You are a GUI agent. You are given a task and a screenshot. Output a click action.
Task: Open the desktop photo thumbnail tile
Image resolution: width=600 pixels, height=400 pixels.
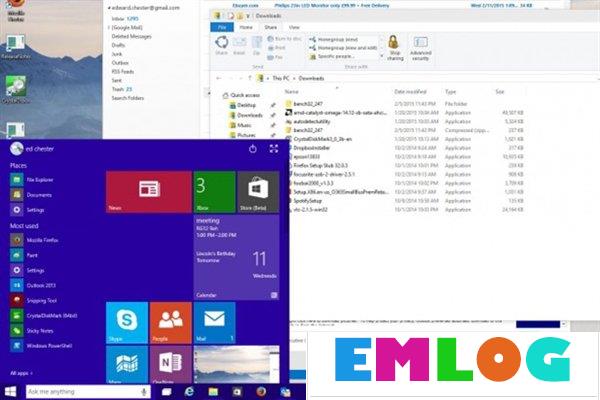click(x=236, y=364)
